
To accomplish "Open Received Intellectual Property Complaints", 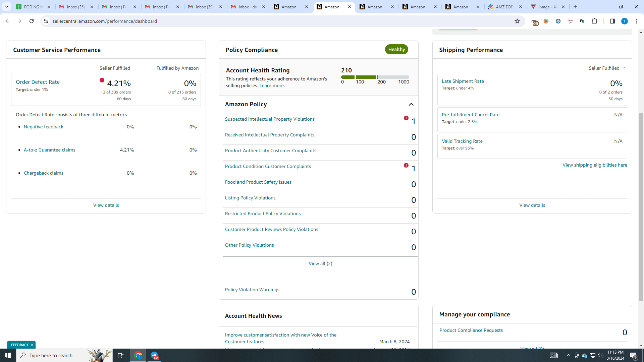I will point(270,135).
